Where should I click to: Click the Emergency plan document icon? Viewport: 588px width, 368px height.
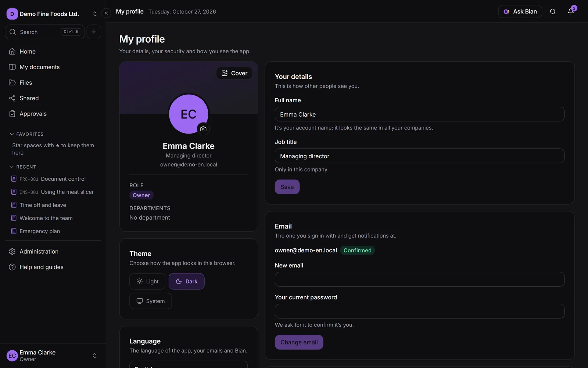click(x=14, y=231)
